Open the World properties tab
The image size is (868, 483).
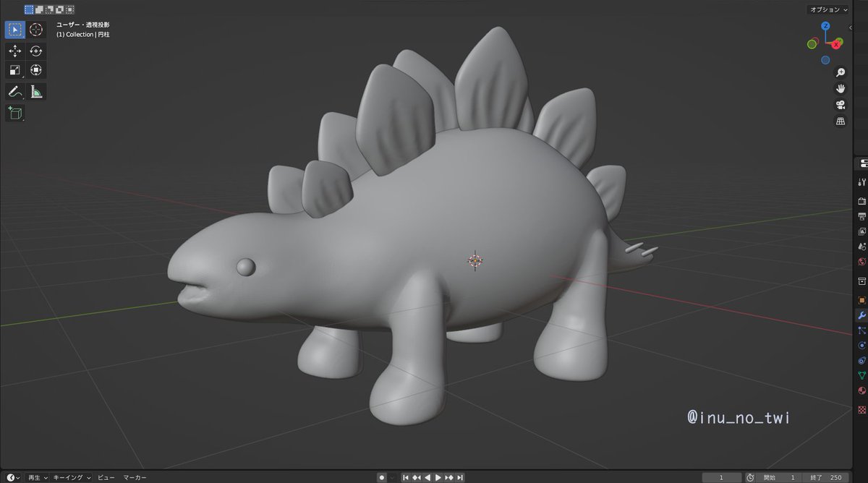(x=861, y=262)
